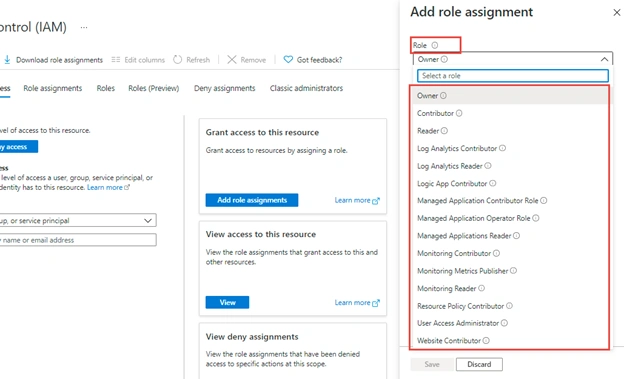Image resolution: width=624 pixels, height=379 pixels.
Task: Switch to Role assignments tab
Action: pyautogui.click(x=53, y=88)
